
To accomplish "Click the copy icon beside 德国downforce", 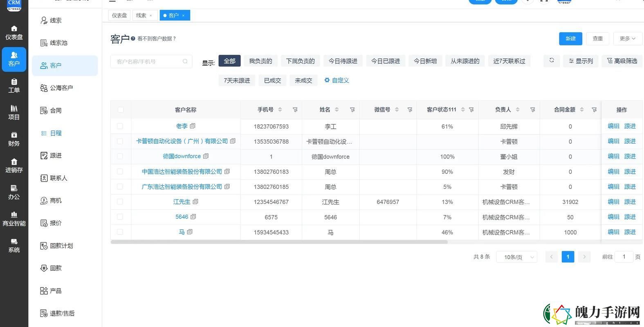I will [206, 156].
